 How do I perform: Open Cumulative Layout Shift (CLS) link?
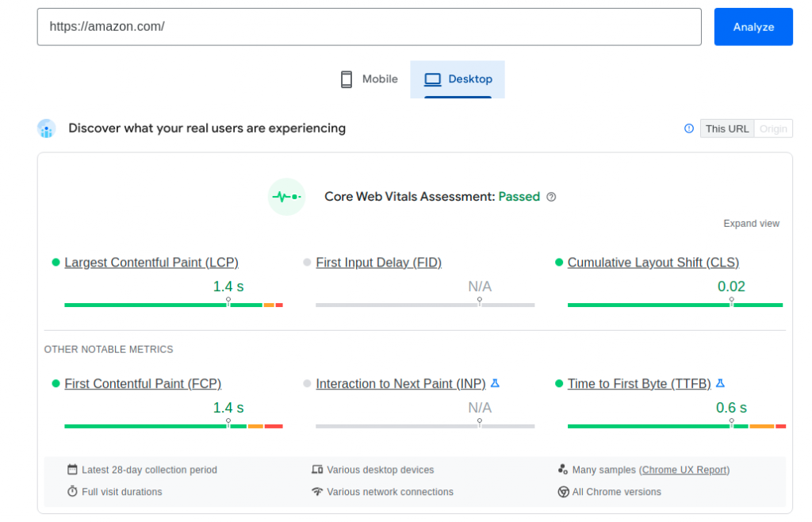tap(653, 263)
